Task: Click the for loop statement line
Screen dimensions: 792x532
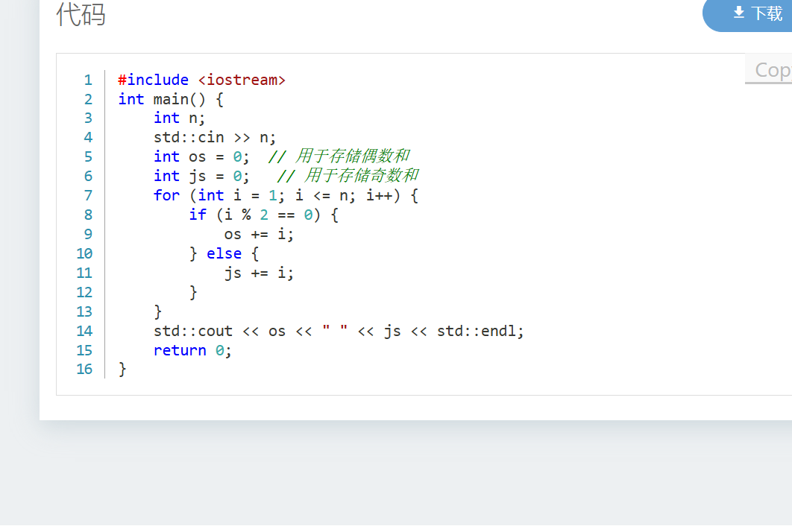Action: pyautogui.click(x=286, y=195)
